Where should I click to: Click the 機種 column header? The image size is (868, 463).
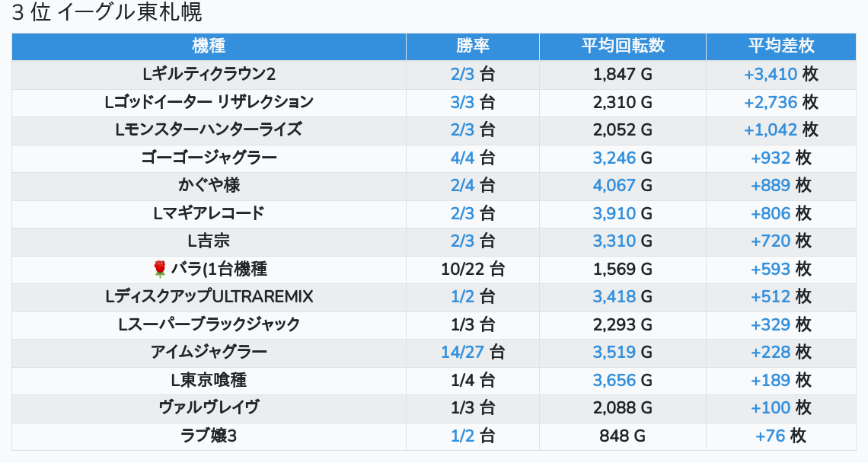click(209, 46)
